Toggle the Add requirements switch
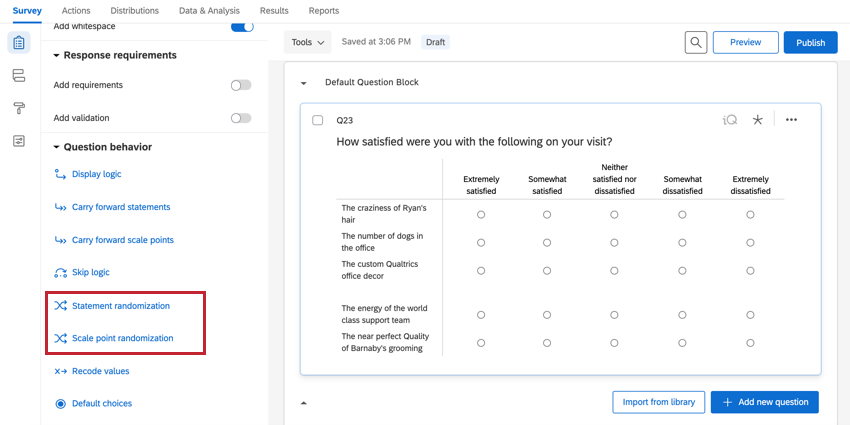The height and width of the screenshot is (425, 850). click(241, 85)
